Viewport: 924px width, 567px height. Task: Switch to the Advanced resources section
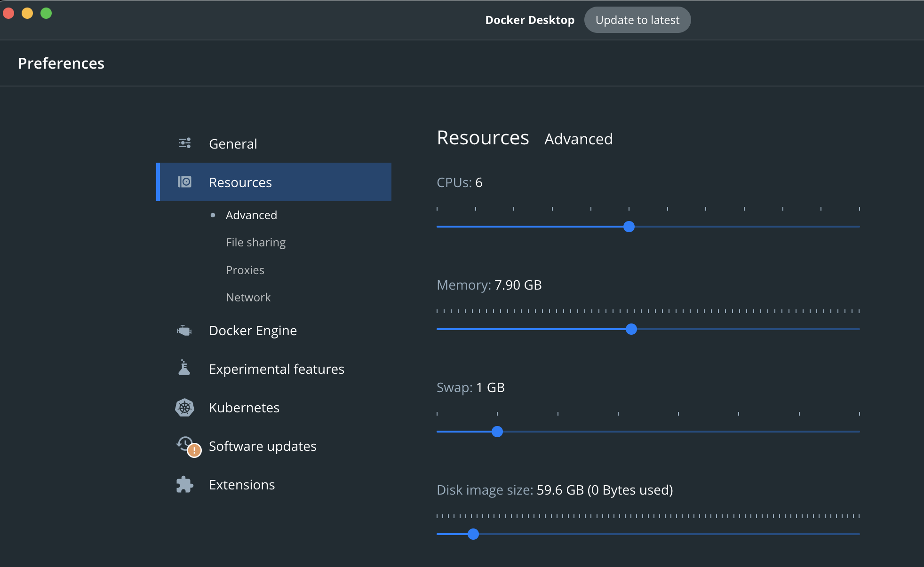[x=251, y=215]
